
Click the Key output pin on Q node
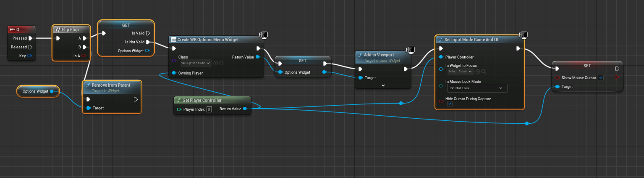[30, 56]
